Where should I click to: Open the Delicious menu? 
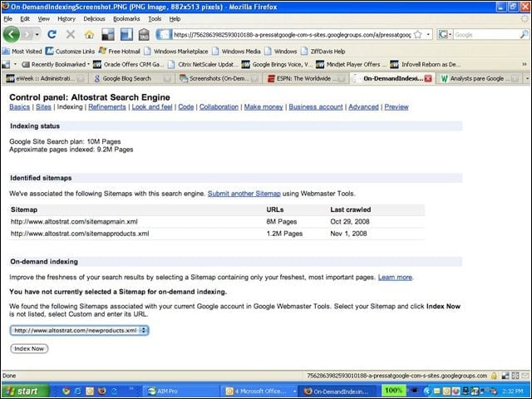coord(94,19)
